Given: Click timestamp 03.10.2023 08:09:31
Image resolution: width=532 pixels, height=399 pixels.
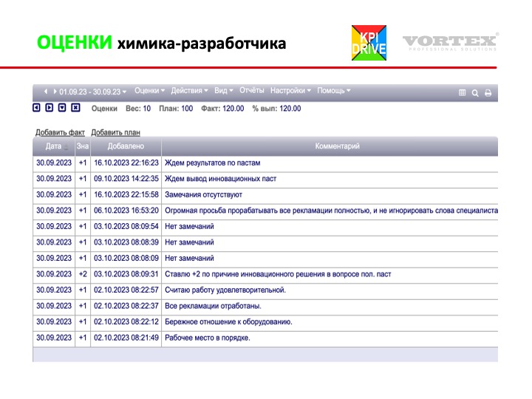Looking at the screenshot, I should [x=126, y=274].
